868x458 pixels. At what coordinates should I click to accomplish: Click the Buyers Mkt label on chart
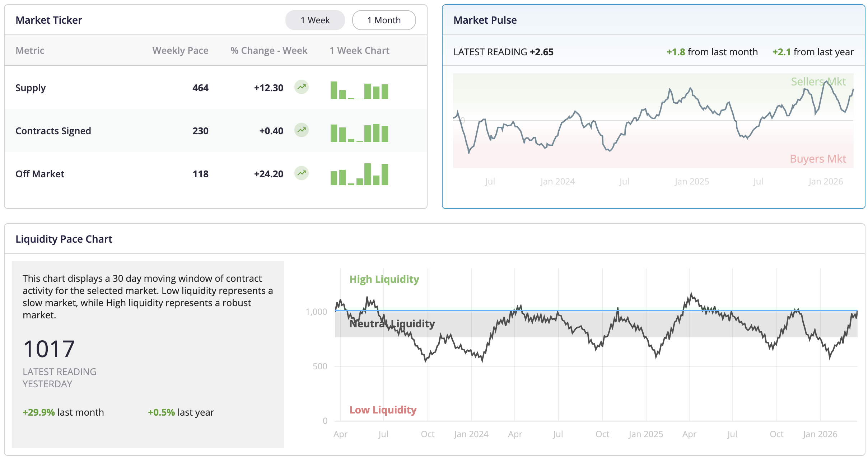pyautogui.click(x=818, y=159)
